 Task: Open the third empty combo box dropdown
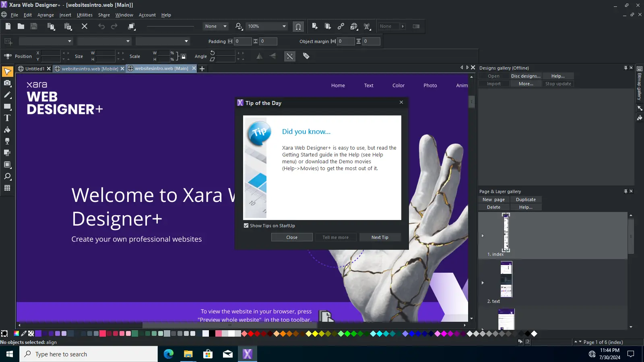pos(186,41)
